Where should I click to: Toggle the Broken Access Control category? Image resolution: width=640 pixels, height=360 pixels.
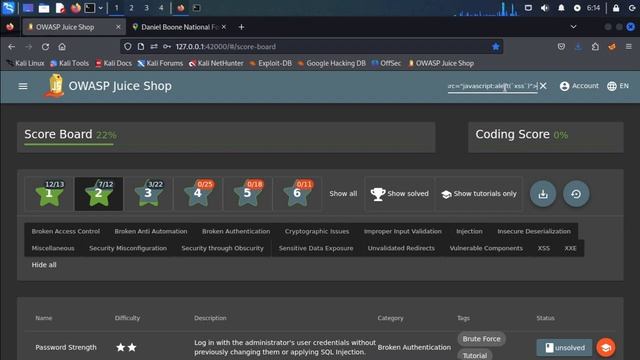(66, 231)
